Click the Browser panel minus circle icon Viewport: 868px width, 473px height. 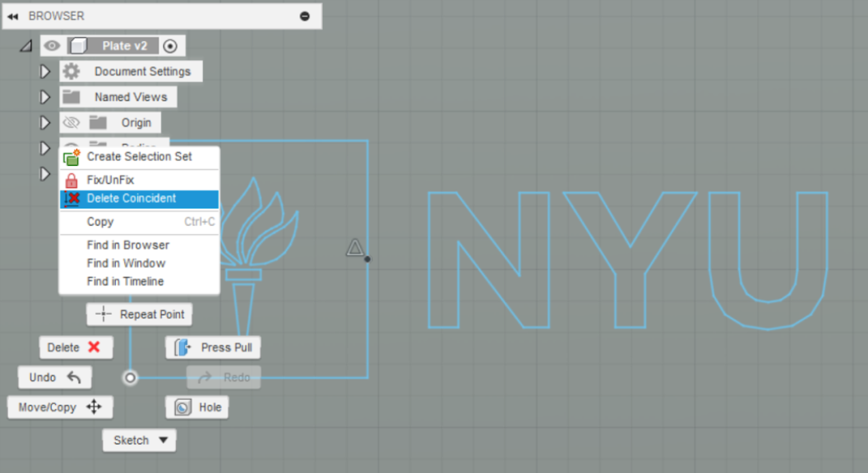pyautogui.click(x=304, y=16)
